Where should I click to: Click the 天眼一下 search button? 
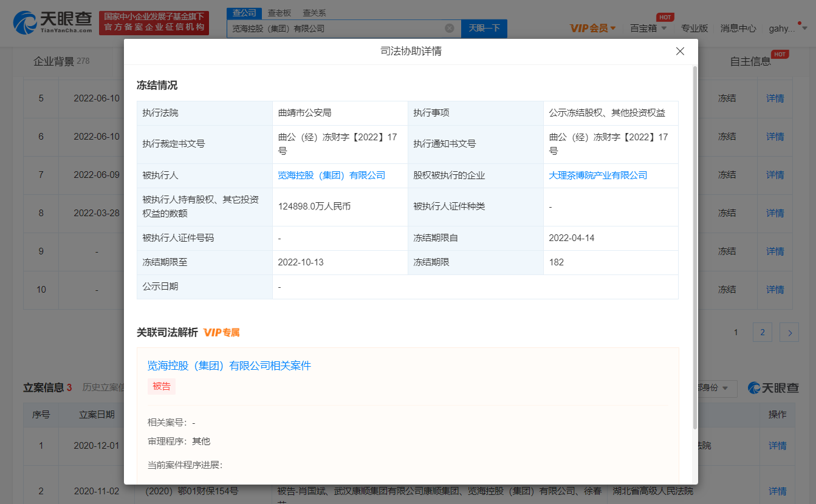pos(484,28)
